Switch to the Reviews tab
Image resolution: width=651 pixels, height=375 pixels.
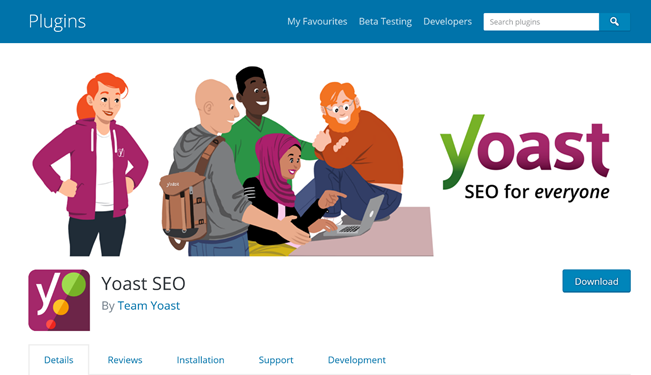[x=125, y=360]
